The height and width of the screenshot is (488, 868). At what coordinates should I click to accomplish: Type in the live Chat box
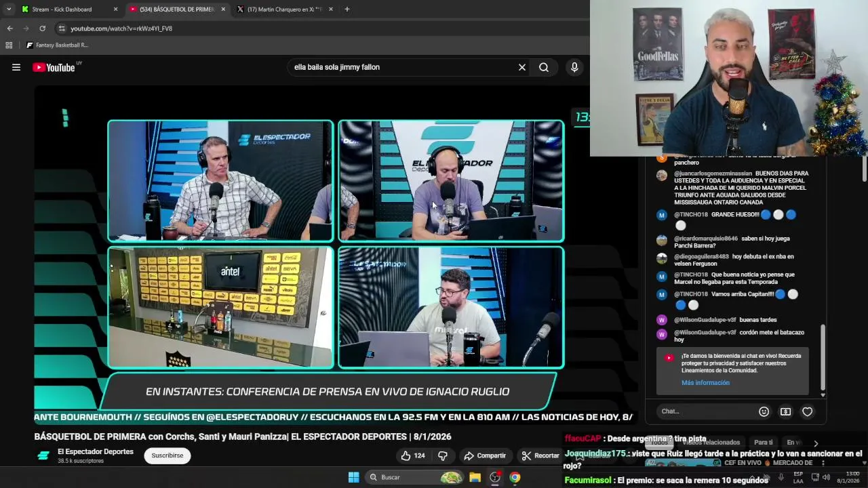(705, 411)
